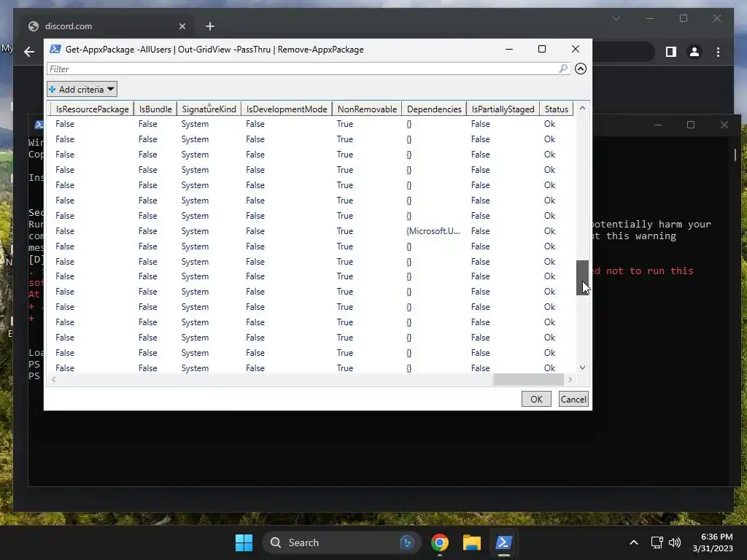The image size is (747, 560).
Task: Switch to PowerShell in the taskbar
Action: (503, 542)
